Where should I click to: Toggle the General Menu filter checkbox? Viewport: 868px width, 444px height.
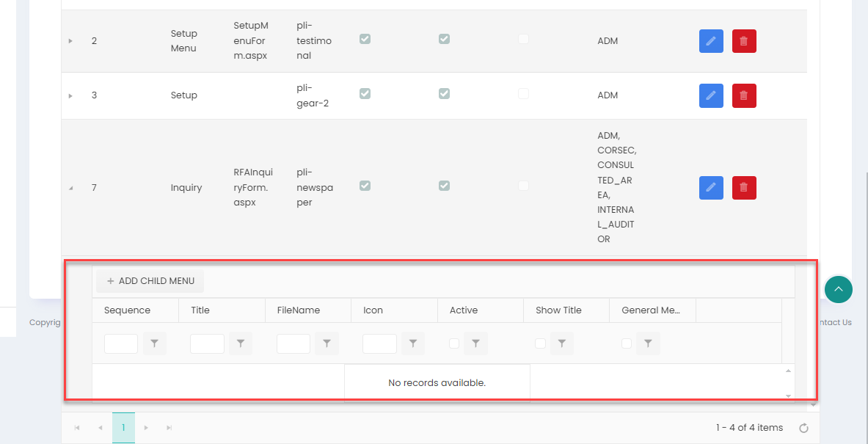(x=627, y=343)
